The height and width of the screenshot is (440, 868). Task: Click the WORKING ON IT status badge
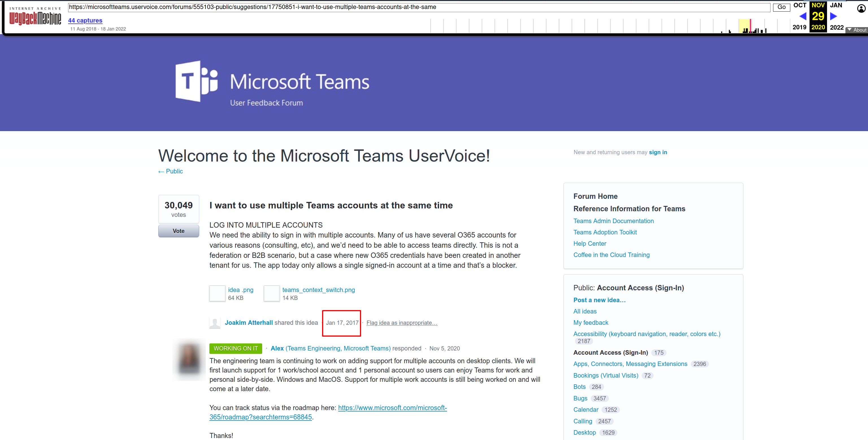tap(236, 348)
